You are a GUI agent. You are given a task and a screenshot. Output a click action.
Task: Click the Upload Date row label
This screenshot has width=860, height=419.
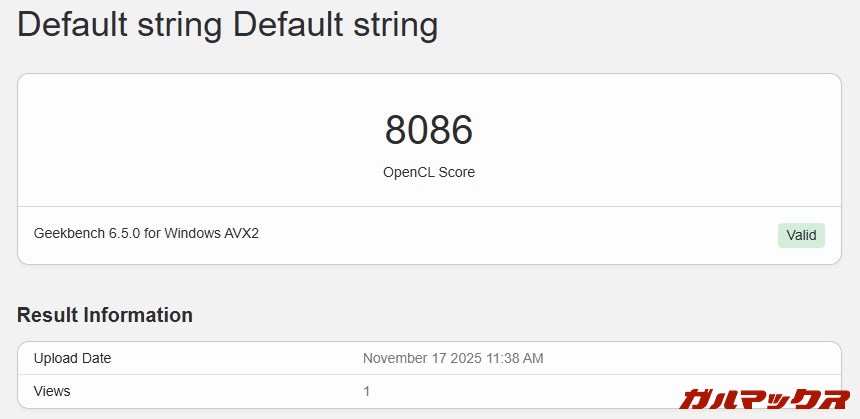coord(73,358)
